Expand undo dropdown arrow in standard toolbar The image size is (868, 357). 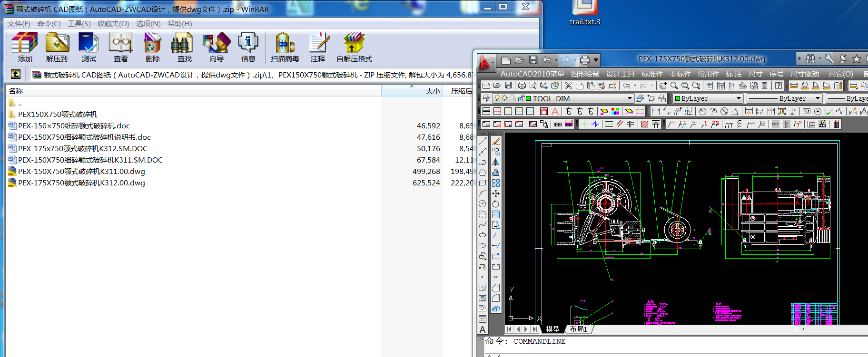[635, 86]
